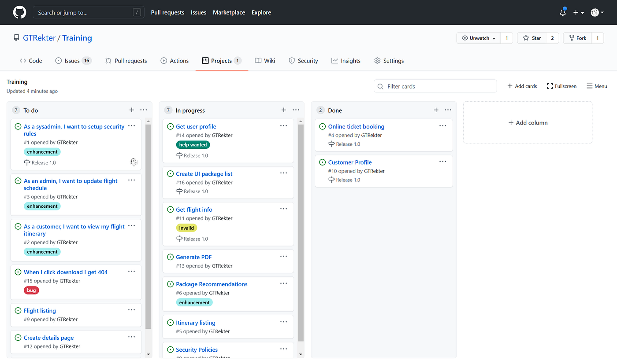Viewport: 617px width, 364px height.
Task: Open the In progress column options ellipsis
Action: pos(296,110)
